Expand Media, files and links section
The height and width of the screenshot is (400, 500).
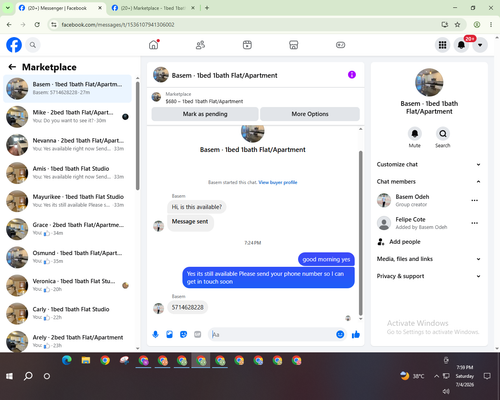429,259
